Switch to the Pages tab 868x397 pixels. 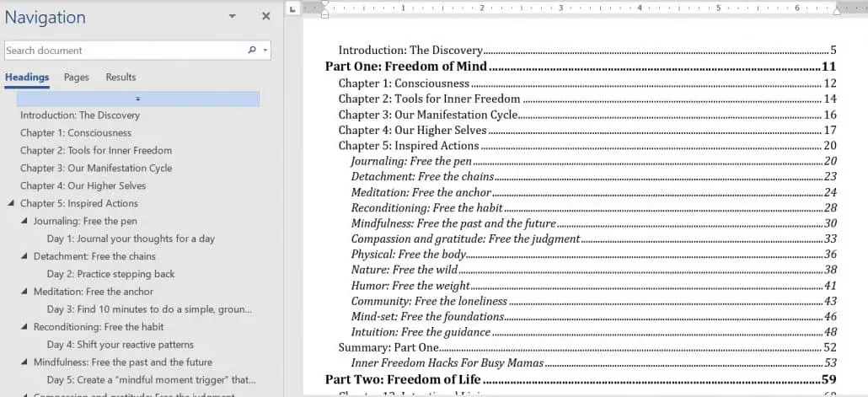[77, 78]
